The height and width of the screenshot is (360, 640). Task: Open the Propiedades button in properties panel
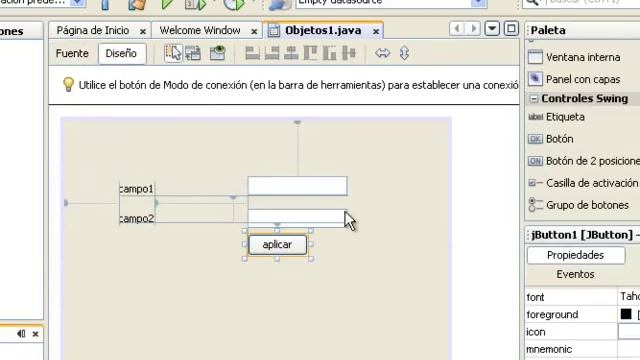pos(576,255)
